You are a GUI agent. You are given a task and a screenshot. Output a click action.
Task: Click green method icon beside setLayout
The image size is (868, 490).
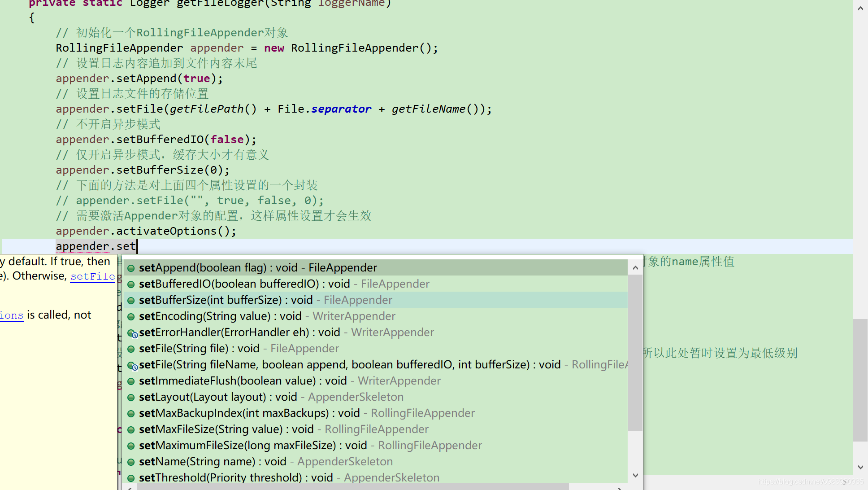[131, 398]
